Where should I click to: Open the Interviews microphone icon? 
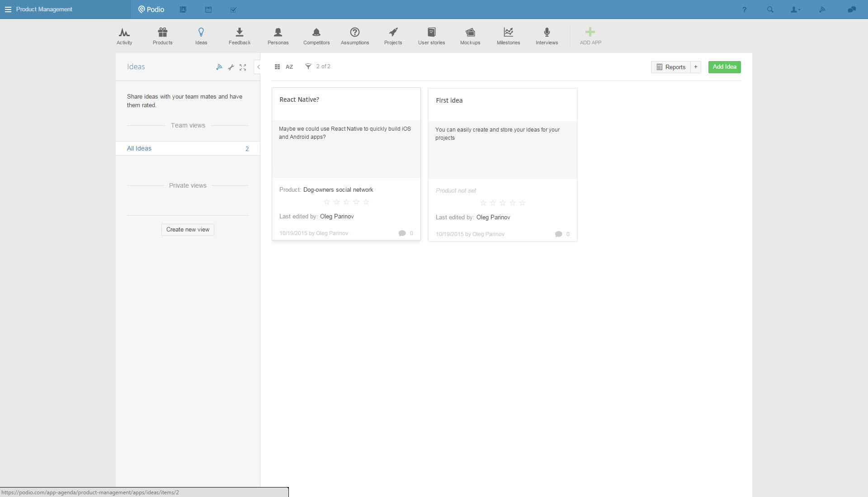tap(547, 33)
